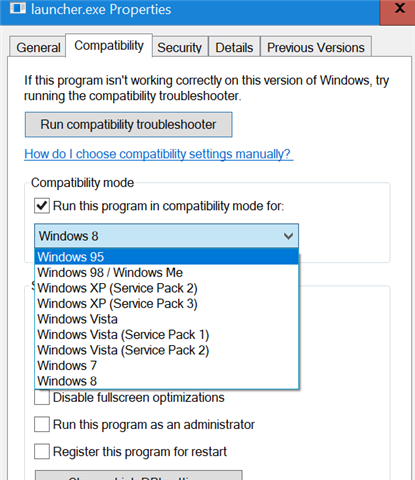Open the Previous Versions tab

point(316,47)
